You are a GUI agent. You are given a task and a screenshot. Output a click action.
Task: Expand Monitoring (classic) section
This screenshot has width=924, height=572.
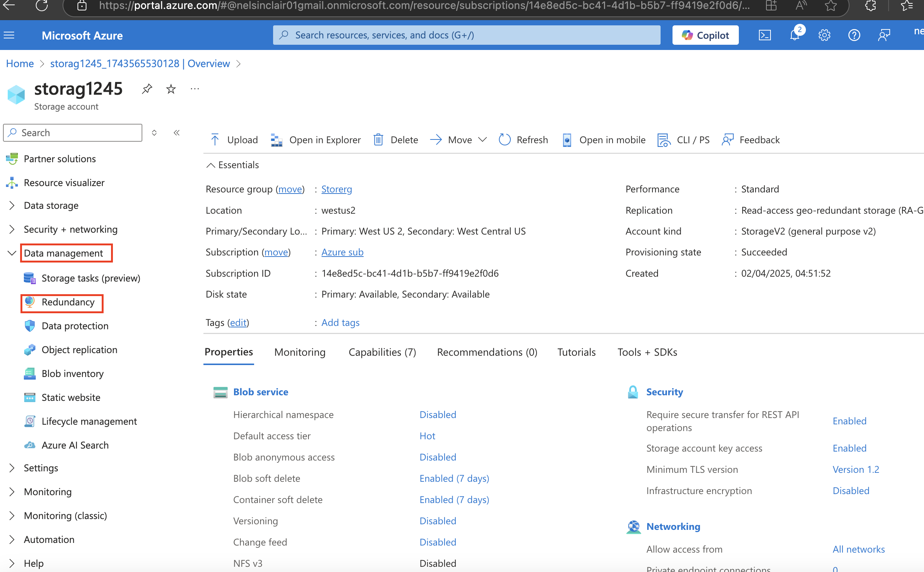pyautogui.click(x=12, y=516)
